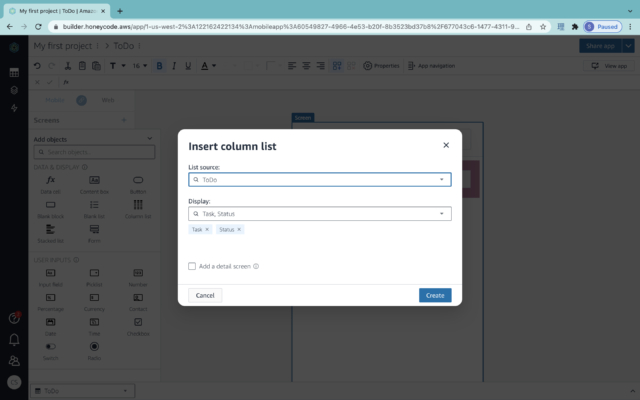The image size is (640, 400).
Task: Select the Switch input object
Action: [51, 351]
